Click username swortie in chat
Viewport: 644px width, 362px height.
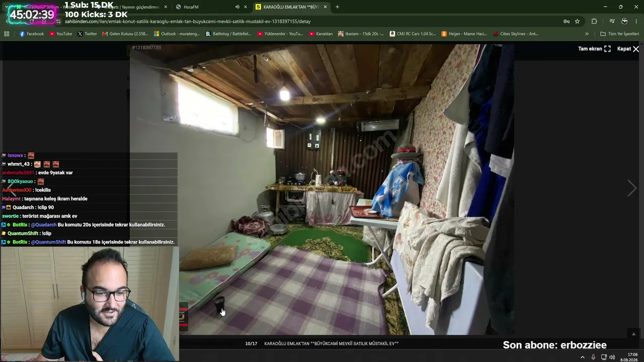point(10,216)
